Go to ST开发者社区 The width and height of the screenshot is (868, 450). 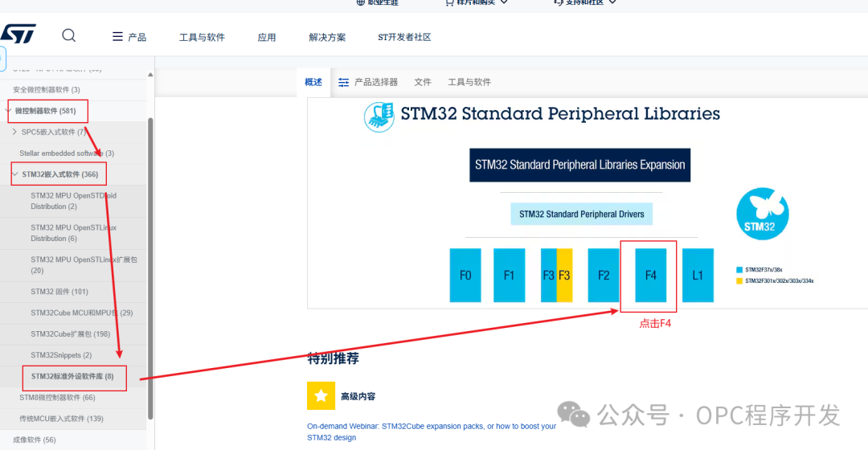tap(404, 37)
